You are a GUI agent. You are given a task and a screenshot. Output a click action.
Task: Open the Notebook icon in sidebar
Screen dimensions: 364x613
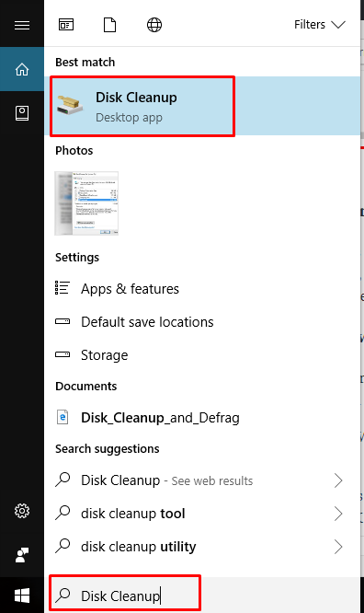point(22,113)
